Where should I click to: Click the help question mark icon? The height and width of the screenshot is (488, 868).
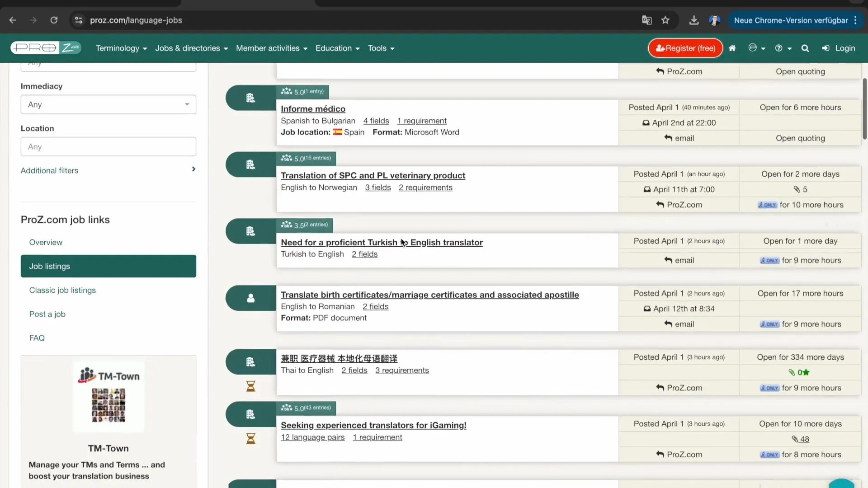pyautogui.click(x=779, y=48)
